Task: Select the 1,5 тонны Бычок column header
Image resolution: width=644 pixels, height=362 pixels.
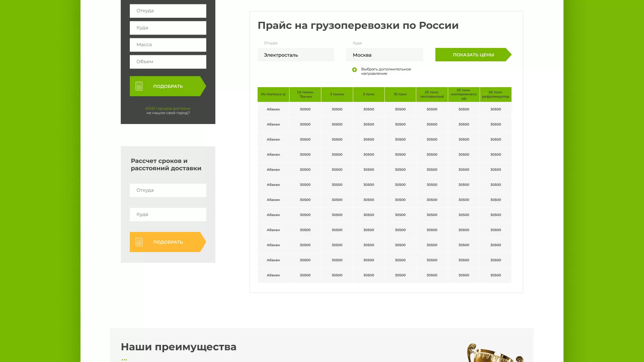Action: (305, 94)
